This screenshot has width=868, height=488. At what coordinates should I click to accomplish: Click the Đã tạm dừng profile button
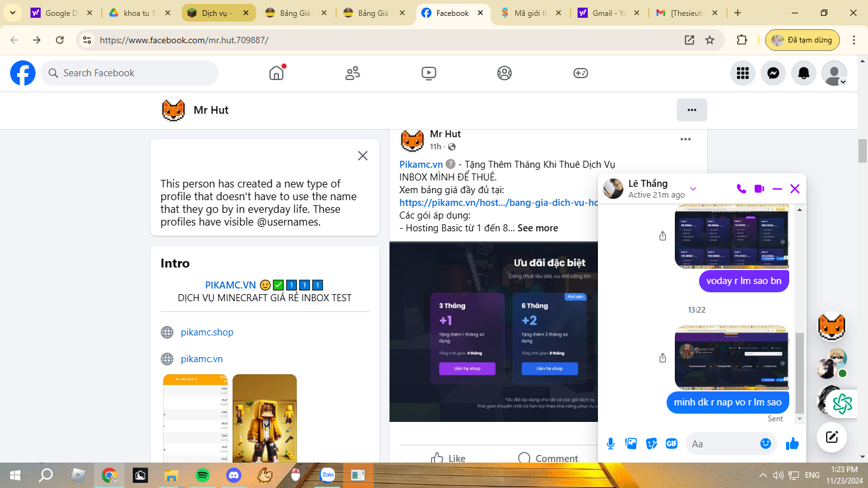803,40
